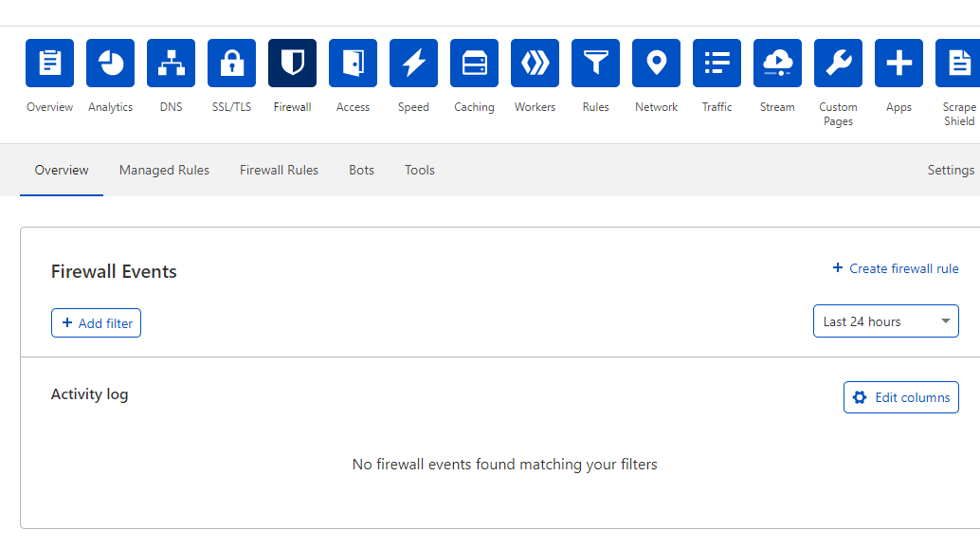
Task: Click the Workers icon
Action: tap(535, 64)
